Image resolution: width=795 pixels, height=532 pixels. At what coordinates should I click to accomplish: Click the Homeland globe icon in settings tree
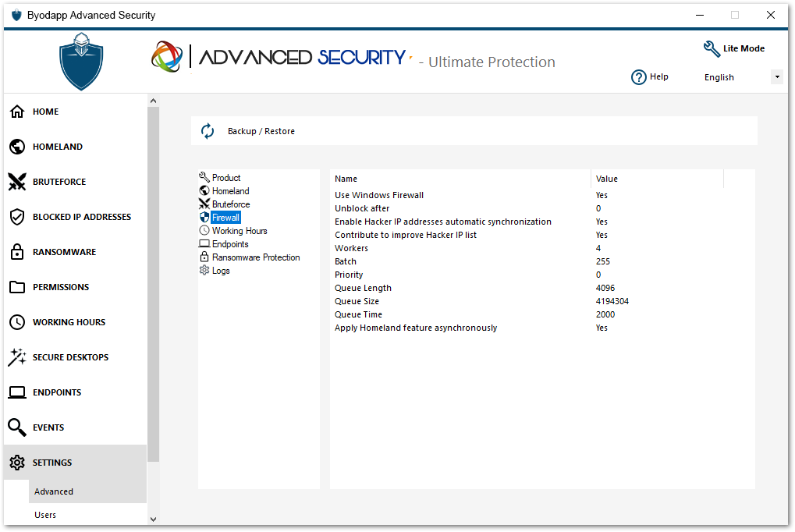coord(204,190)
